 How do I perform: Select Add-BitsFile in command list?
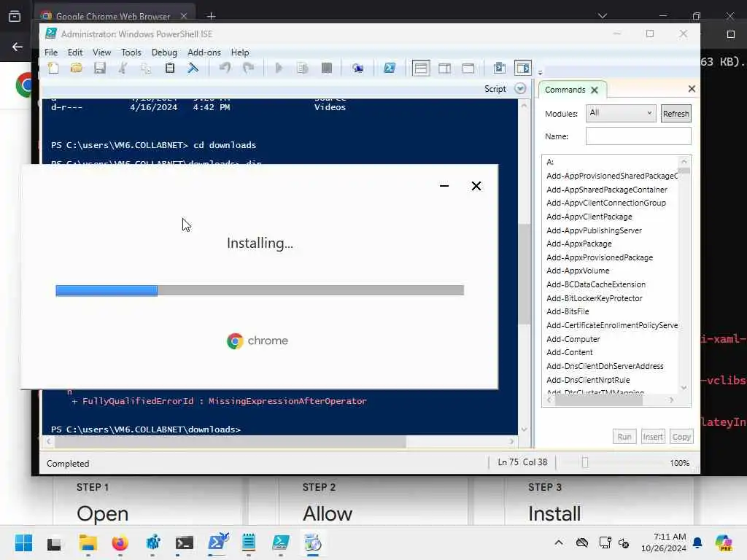click(x=568, y=311)
